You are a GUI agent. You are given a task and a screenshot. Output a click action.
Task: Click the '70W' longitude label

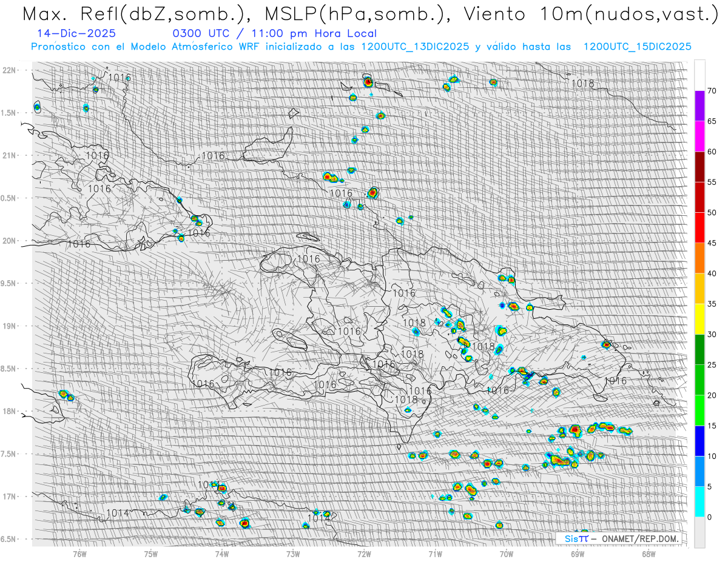[x=506, y=554]
